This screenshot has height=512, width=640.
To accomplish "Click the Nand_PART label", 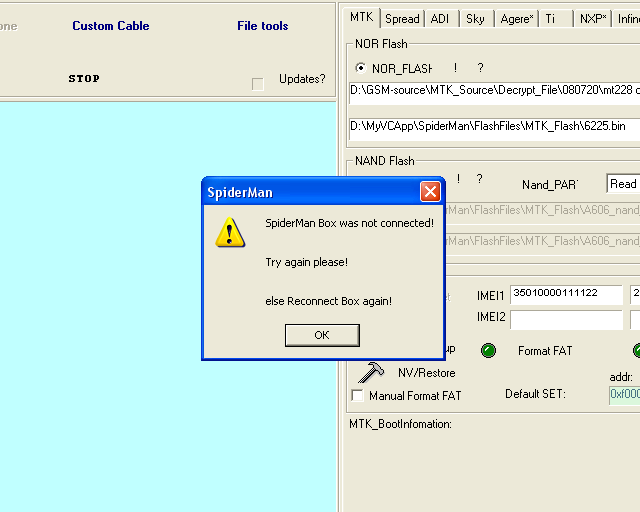I will point(550,185).
